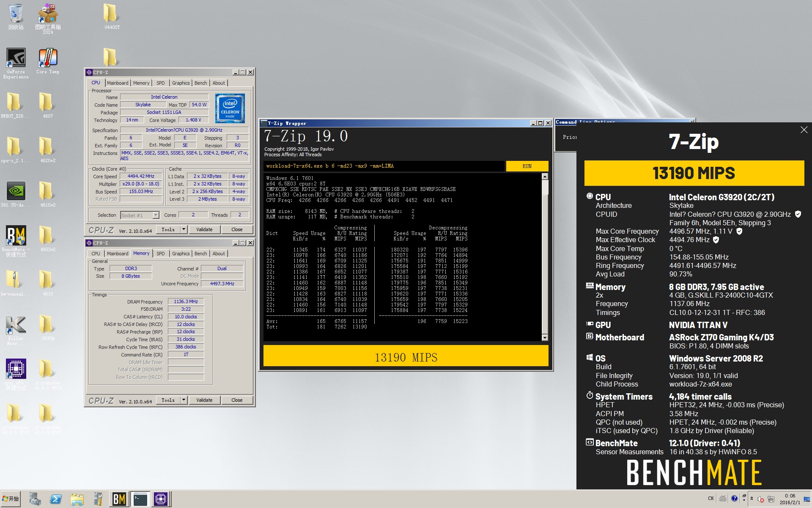Switch to CPU tab in lower CPU-Z window
812x508 pixels.
pos(96,254)
